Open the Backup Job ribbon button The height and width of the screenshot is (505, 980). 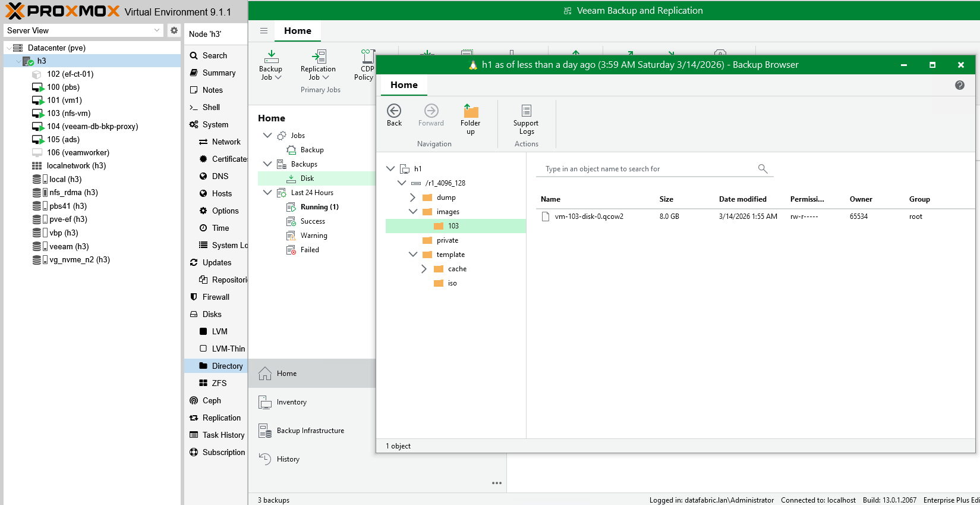coord(270,65)
